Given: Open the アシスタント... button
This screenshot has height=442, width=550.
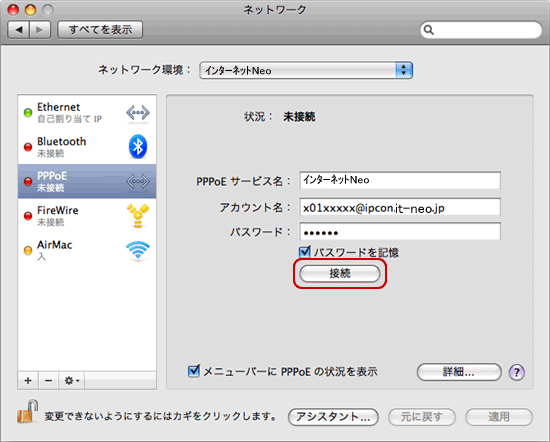Looking at the screenshot, I should coord(333,417).
